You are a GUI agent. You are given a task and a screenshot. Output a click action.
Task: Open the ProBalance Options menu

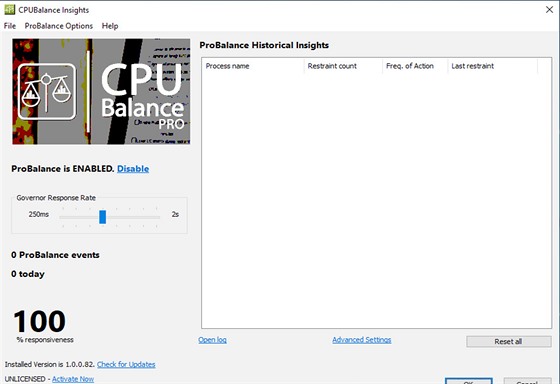(x=59, y=26)
